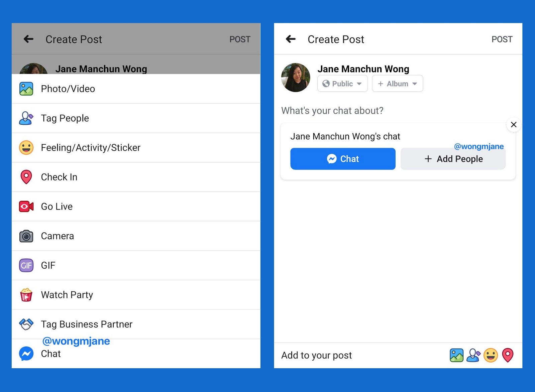The image size is (535, 392).
Task: Click the photo icon in Add to your post
Action: [x=457, y=355]
